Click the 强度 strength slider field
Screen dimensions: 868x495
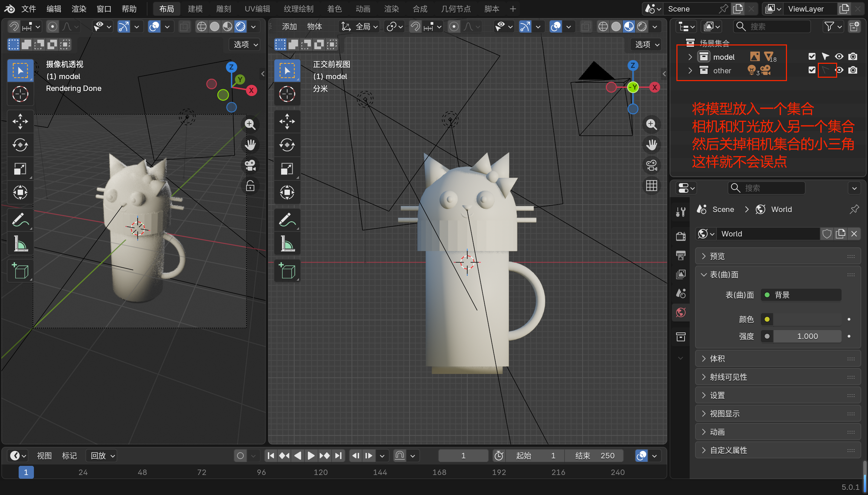807,336
